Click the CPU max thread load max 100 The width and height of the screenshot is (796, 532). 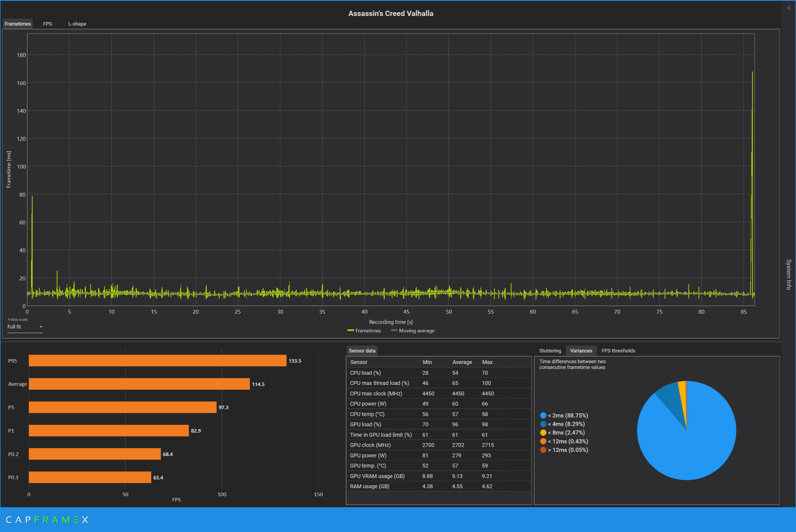click(486, 383)
